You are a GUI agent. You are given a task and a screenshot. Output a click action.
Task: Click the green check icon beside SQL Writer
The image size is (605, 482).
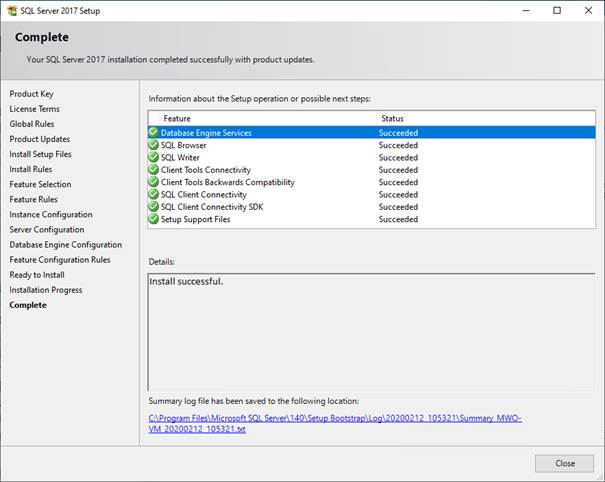(154, 157)
